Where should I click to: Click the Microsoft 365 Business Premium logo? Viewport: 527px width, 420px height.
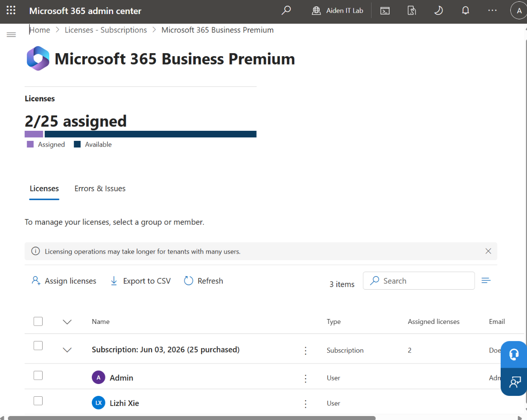tap(38, 58)
